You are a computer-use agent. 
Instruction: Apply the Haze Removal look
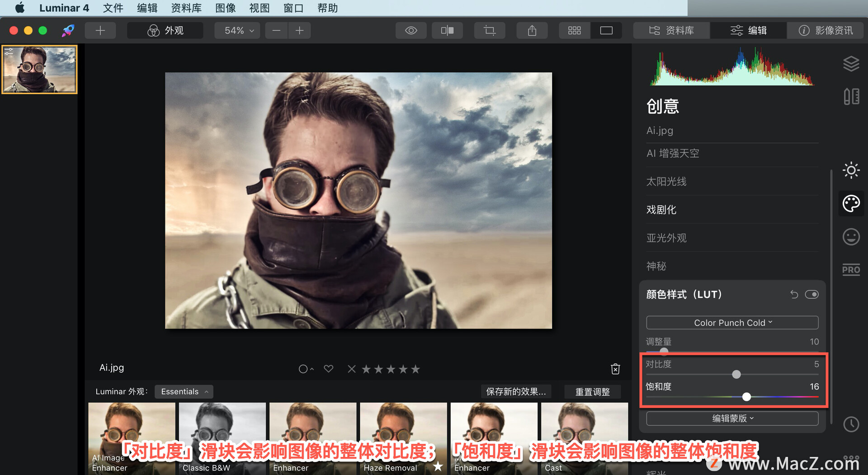point(403,438)
